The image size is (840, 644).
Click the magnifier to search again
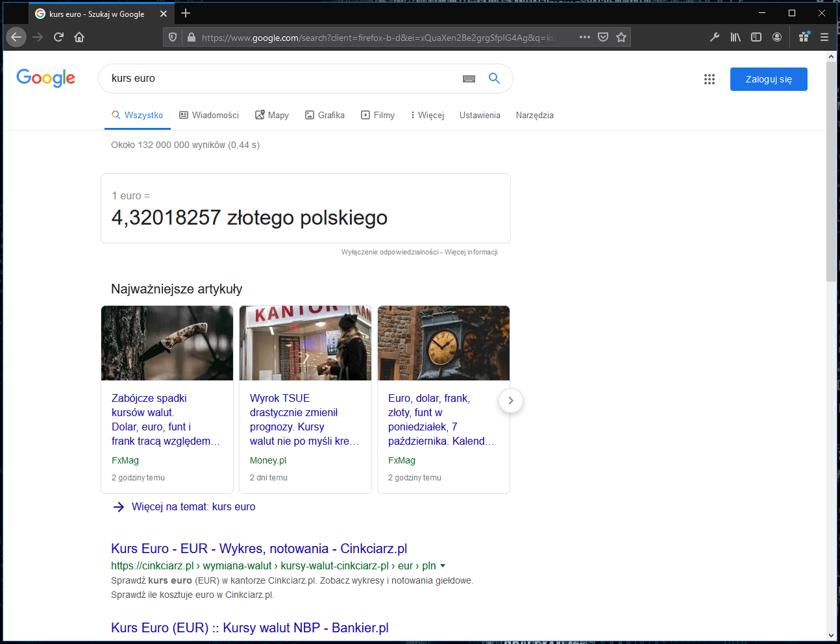tap(494, 78)
